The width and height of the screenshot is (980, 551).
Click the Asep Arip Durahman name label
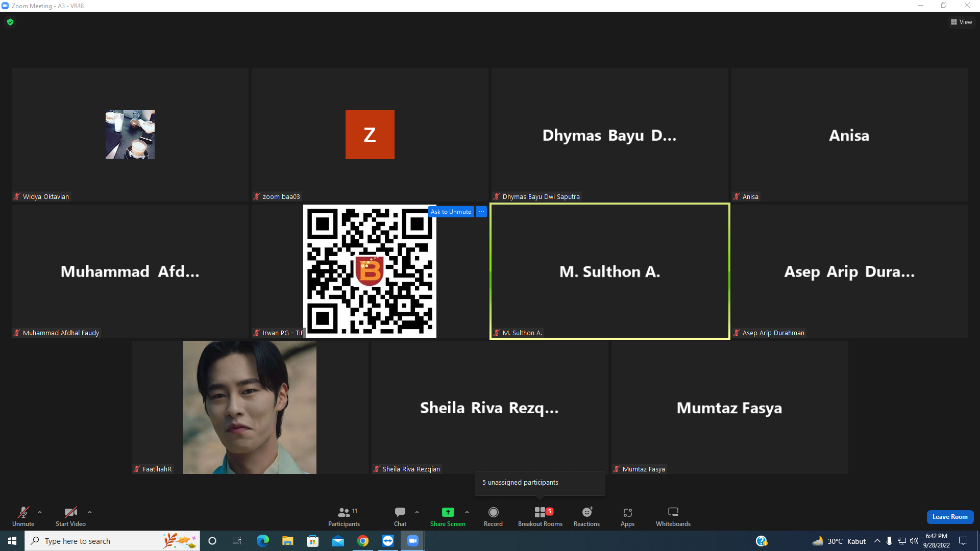773,333
